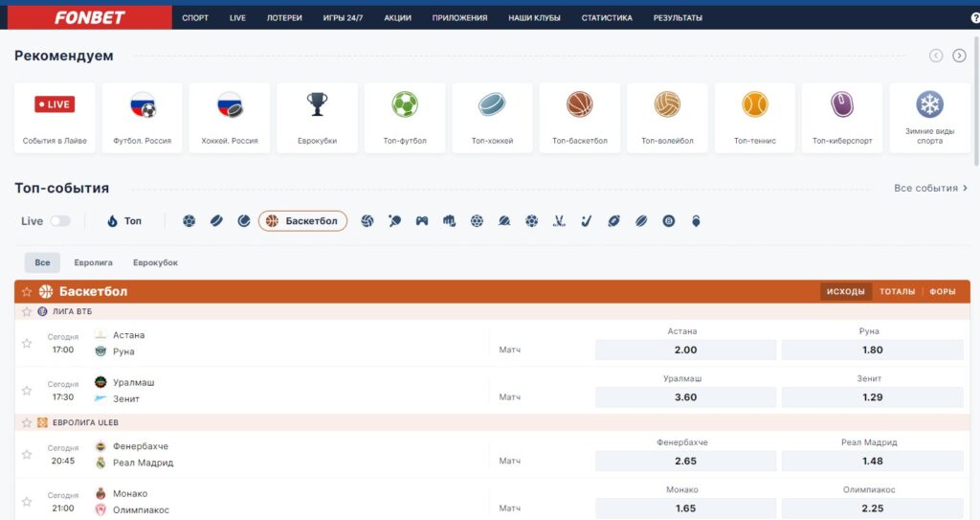The height and width of the screenshot is (520, 980).
Task: Switch to the Еврокубок tab
Action: click(x=155, y=262)
